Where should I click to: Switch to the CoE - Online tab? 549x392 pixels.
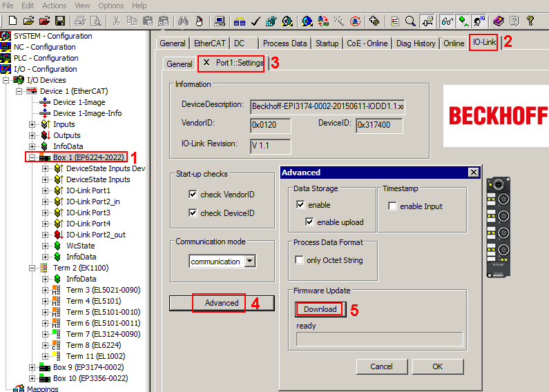click(x=367, y=43)
